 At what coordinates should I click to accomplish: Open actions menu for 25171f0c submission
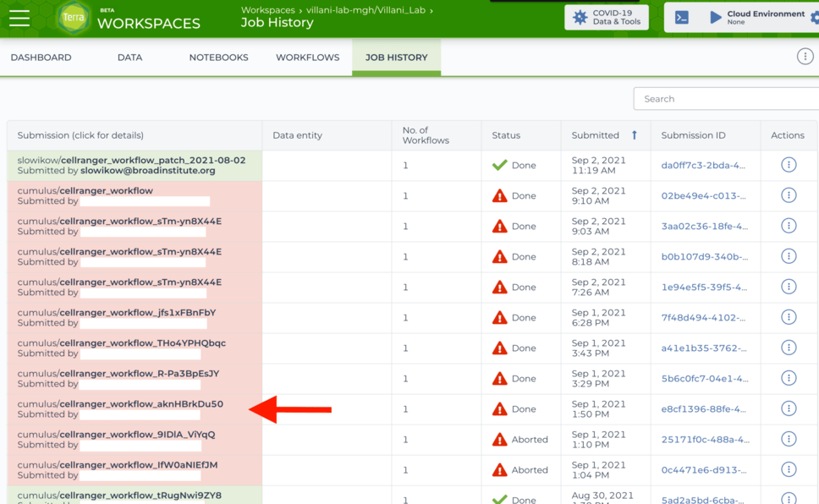tap(789, 439)
